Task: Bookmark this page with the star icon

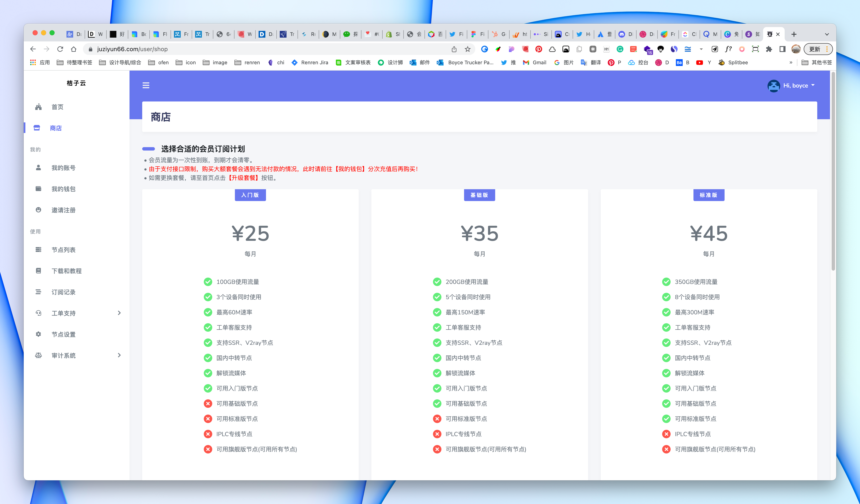Action: click(x=467, y=49)
